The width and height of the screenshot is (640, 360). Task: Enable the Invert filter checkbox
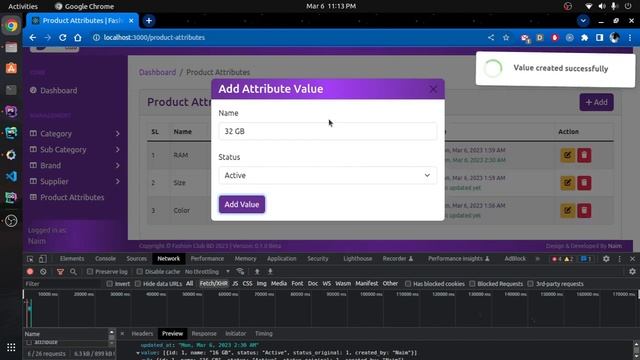tap(109, 284)
